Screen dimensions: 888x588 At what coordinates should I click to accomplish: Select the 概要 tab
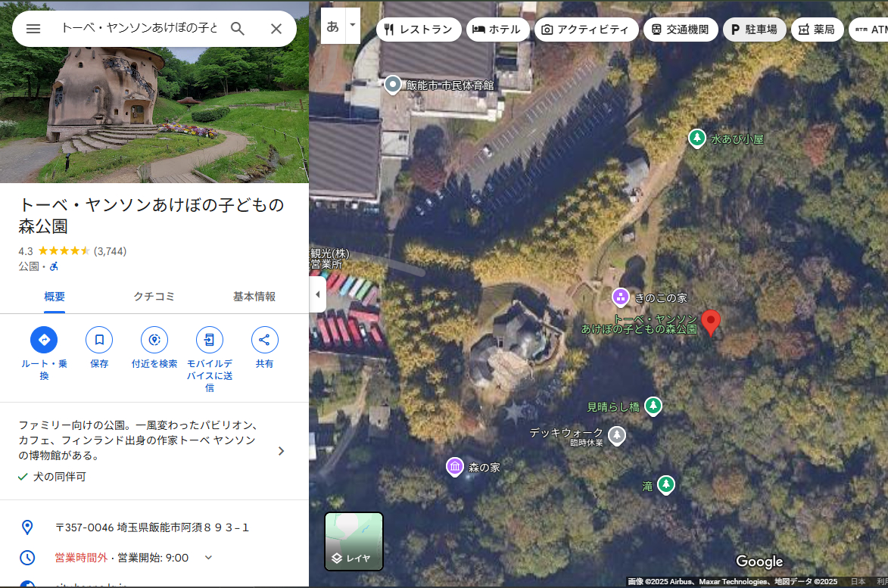55,297
